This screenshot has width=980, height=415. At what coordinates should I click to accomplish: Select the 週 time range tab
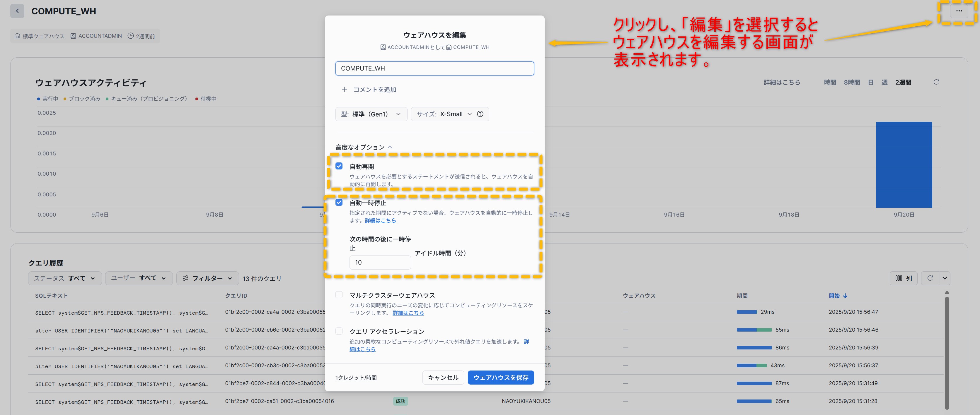coord(884,83)
